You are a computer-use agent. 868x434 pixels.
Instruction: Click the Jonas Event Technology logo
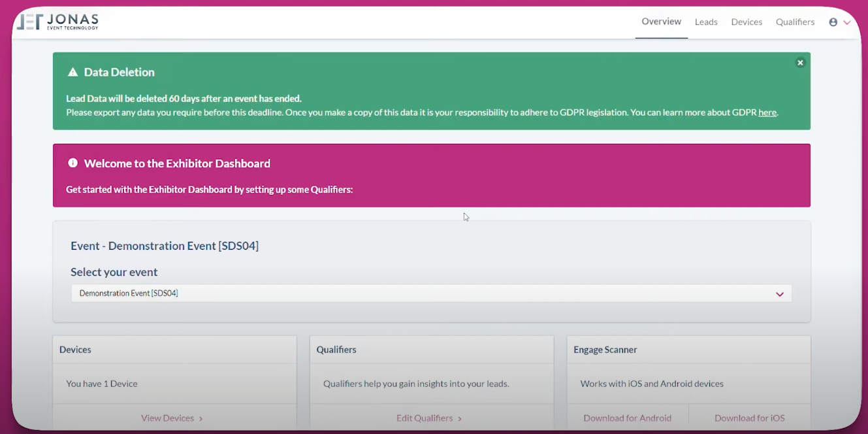click(57, 22)
